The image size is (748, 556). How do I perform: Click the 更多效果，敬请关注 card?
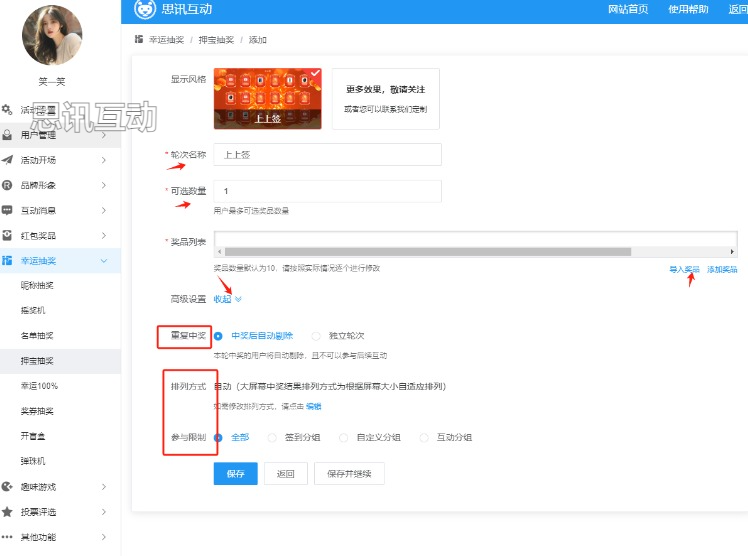385,99
